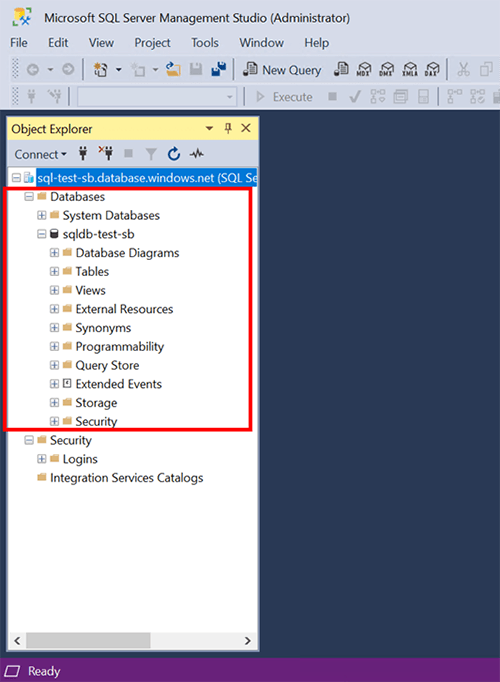Click the Parse checkmark icon

coord(355,97)
